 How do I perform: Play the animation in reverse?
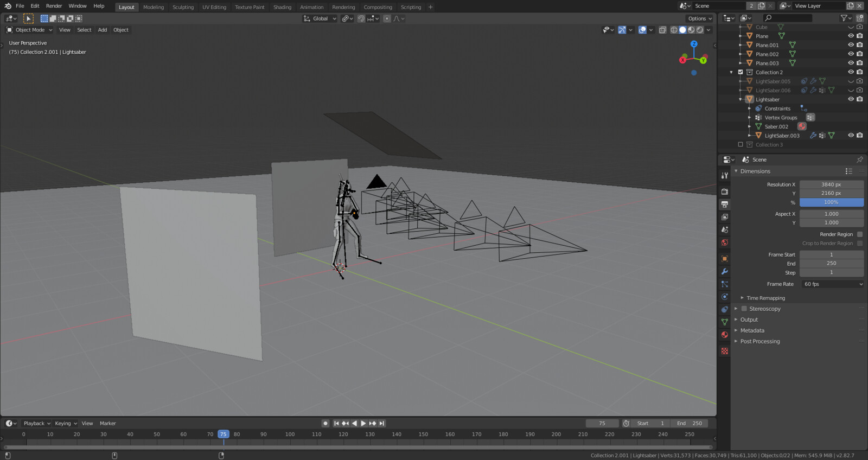354,423
